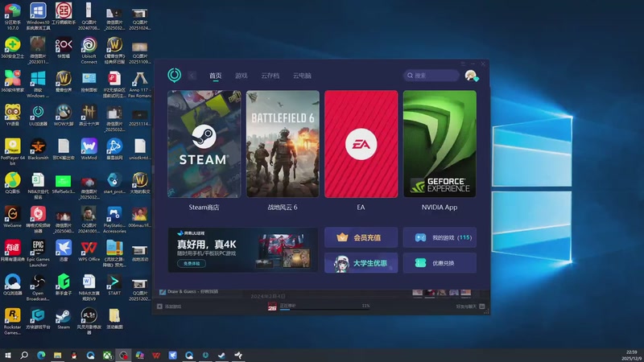Switch to the 云存档 tab
This screenshot has width=644, height=362.
[x=270, y=76]
